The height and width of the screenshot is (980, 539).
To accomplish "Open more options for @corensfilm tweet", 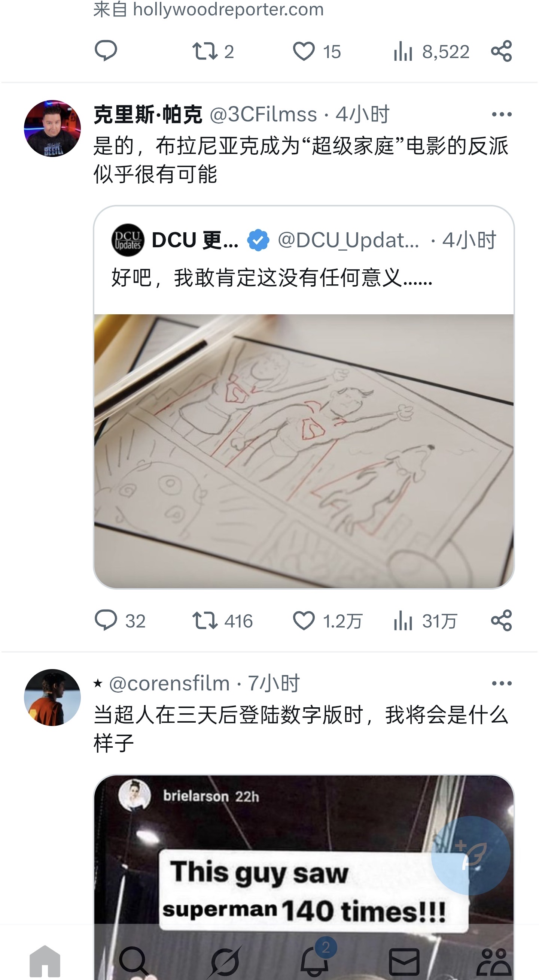I will pyautogui.click(x=501, y=683).
